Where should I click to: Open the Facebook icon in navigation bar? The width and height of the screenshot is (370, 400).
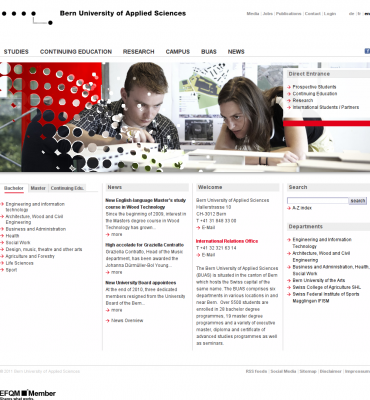pyautogui.click(x=367, y=51)
